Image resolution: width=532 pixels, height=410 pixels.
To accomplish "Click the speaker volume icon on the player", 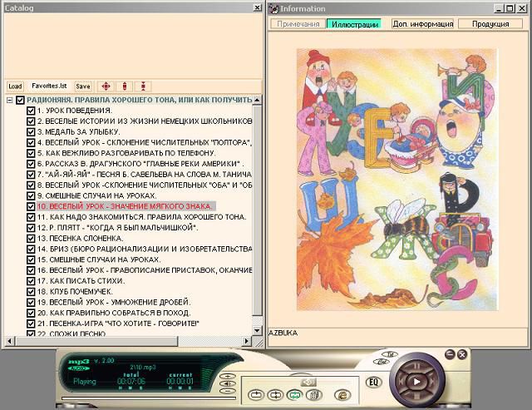I will [x=308, y=381].
